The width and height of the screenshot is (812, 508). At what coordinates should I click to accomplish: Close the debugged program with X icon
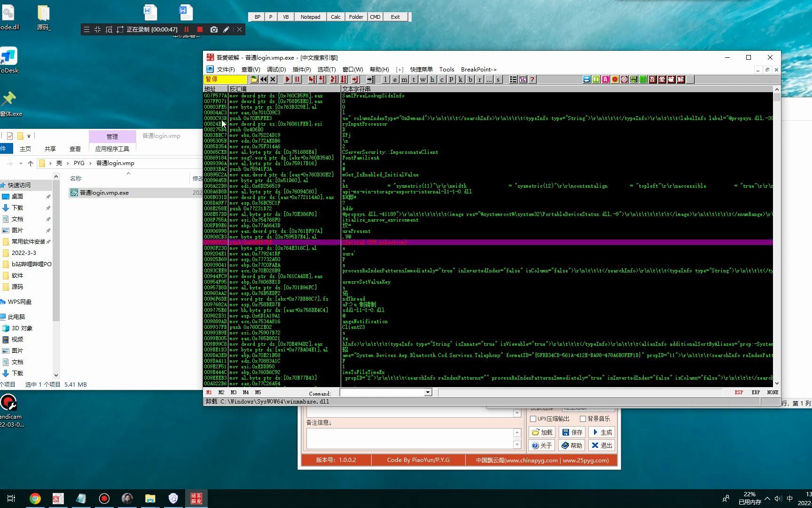click(273, 79)
